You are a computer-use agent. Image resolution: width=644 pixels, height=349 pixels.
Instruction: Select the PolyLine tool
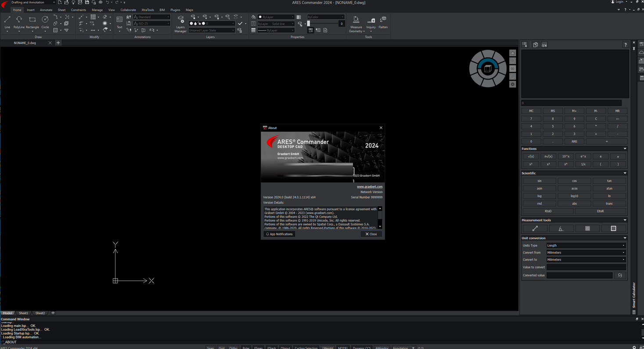(19, 22)
